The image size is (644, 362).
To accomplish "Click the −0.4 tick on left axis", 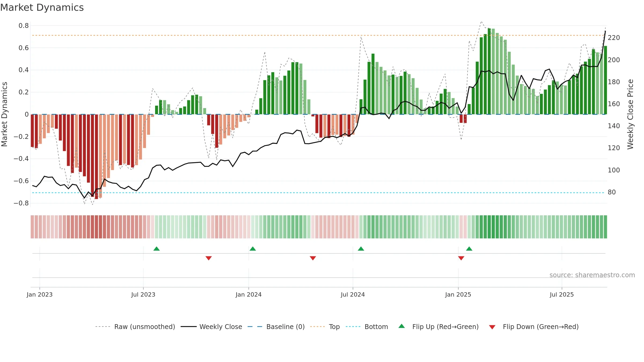I will [21, 159].
